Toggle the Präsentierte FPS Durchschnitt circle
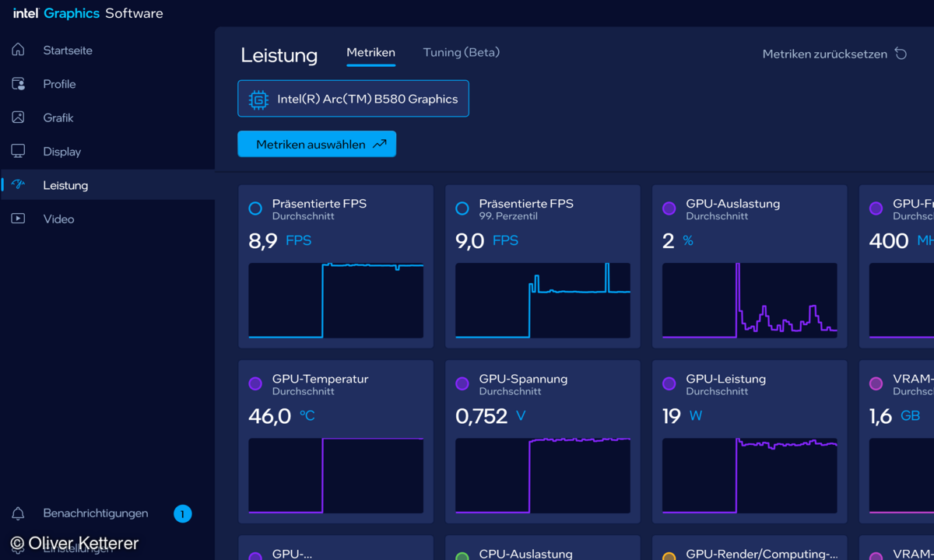Image resolution: width=934 pixels, height=560 pixels. coord(255,208)
